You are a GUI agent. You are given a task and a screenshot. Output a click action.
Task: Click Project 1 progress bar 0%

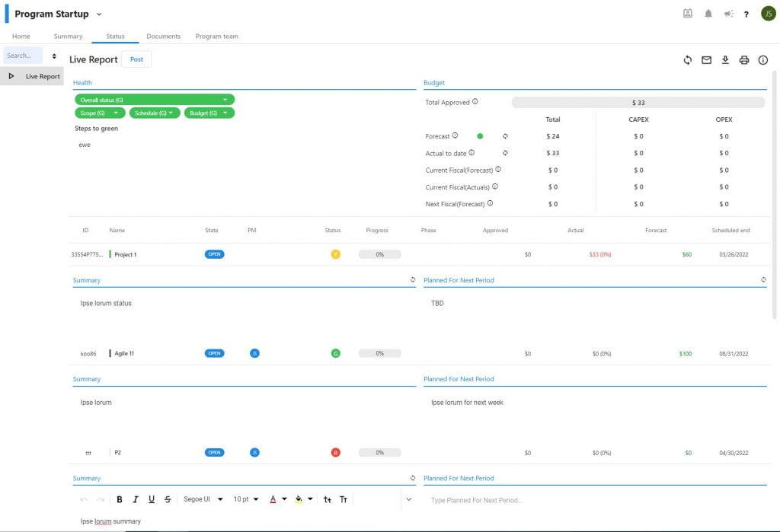(379, 254)
